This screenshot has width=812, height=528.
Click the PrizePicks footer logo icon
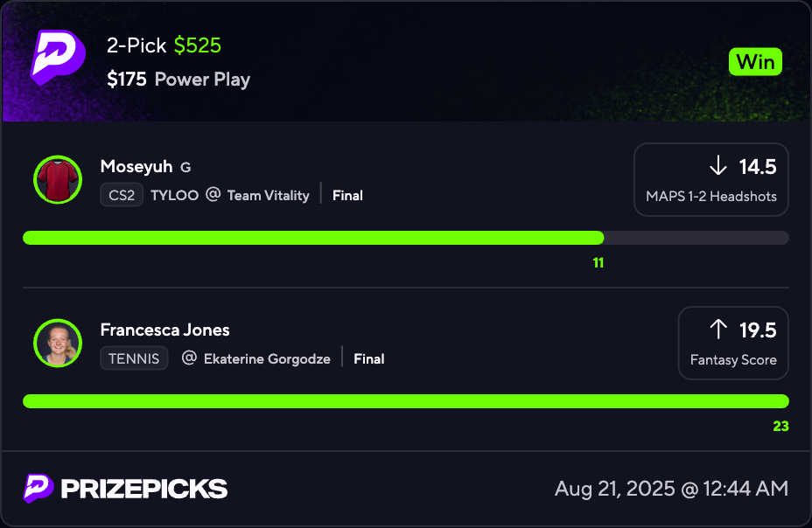pos(38,488)
